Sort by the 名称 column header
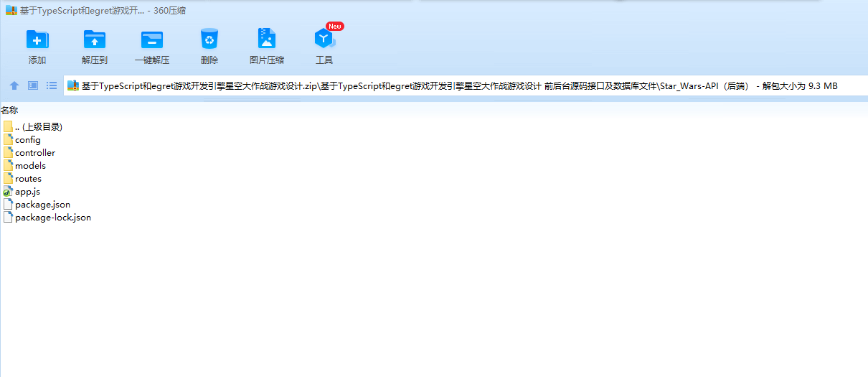 9,110
